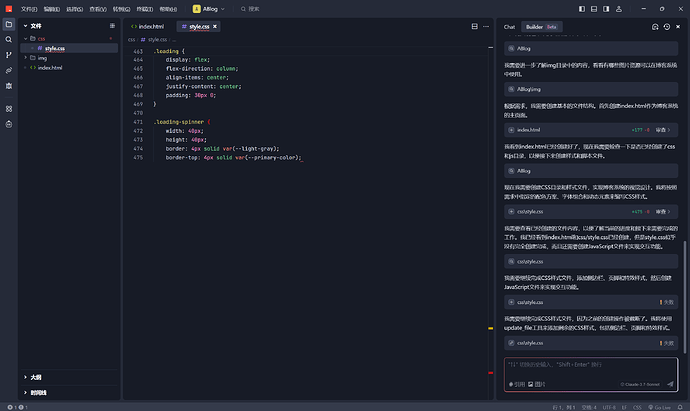Viewport: 690px width, 411px height.
Task: Click the CSS language mode entry
Action: pyautogui.click(x=637, y=407)
